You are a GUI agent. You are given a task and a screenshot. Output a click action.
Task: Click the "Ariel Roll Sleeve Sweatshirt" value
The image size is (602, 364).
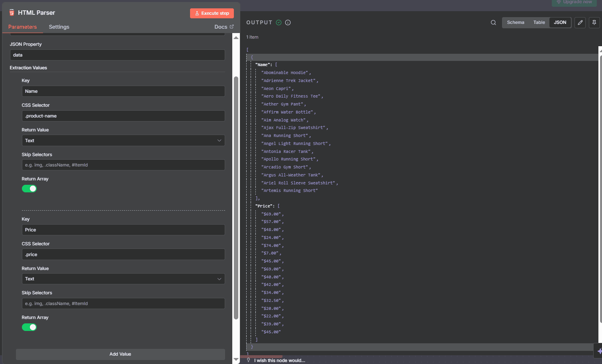pos(298,183)
